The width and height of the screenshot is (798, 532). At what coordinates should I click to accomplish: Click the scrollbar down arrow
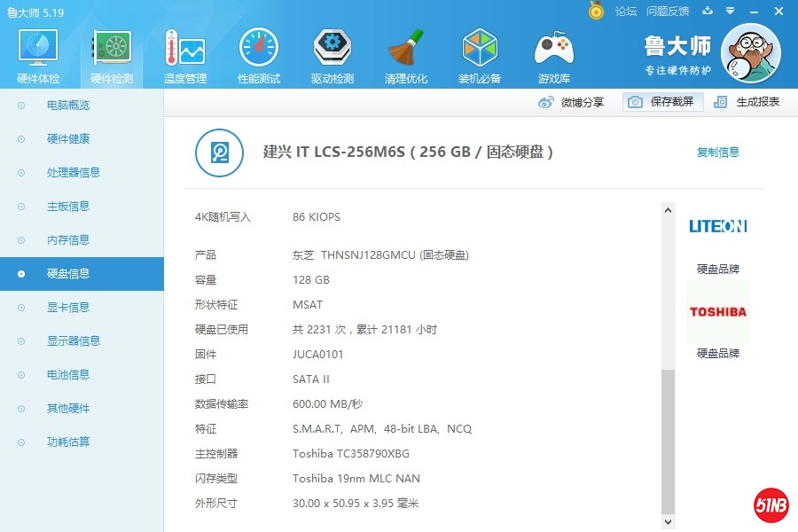(x=669, y=522)
